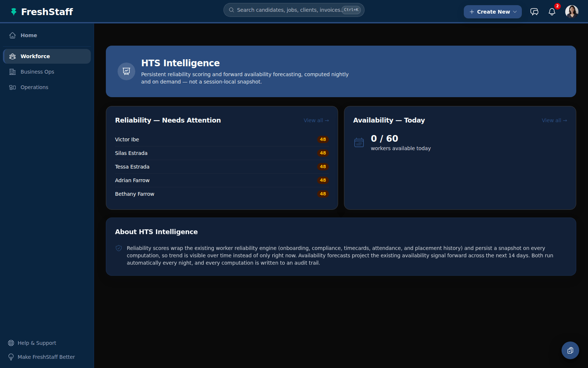This screenshot has width=588, height=368.
Task: Focus the global search field
Action: coord(294,10)
